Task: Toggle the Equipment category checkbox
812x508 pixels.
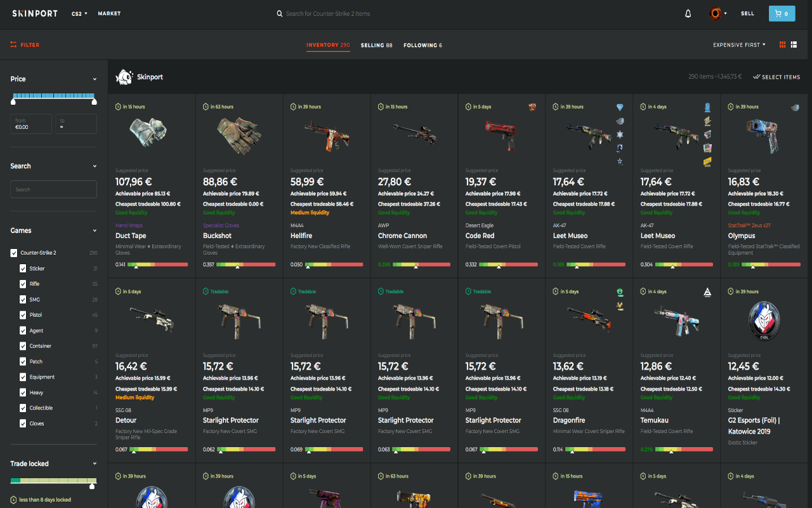Action: [23, 377]
